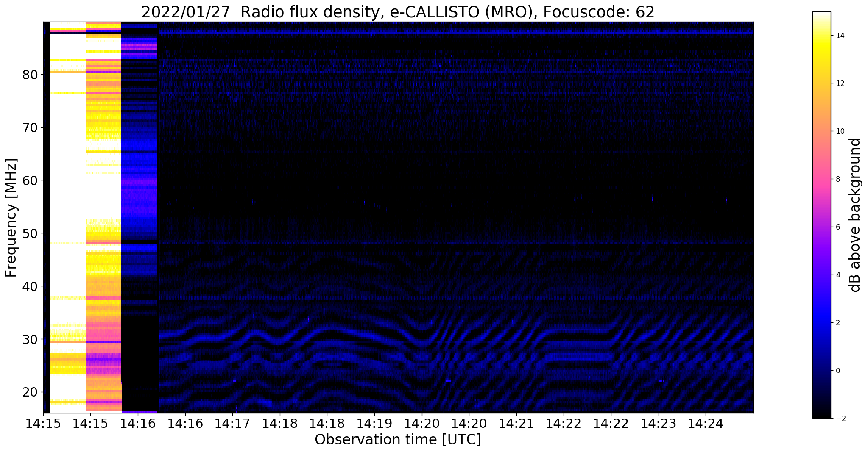The image size is (868, 452).
Task: Click the y-axis tick label 60
Action: (x=30, y=181)
